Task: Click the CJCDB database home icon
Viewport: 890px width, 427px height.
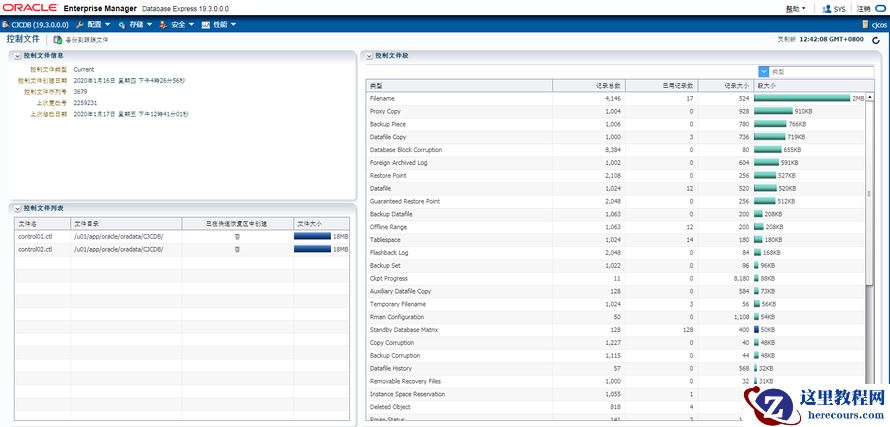Action: pyautogui.click(x=7, y=23)
